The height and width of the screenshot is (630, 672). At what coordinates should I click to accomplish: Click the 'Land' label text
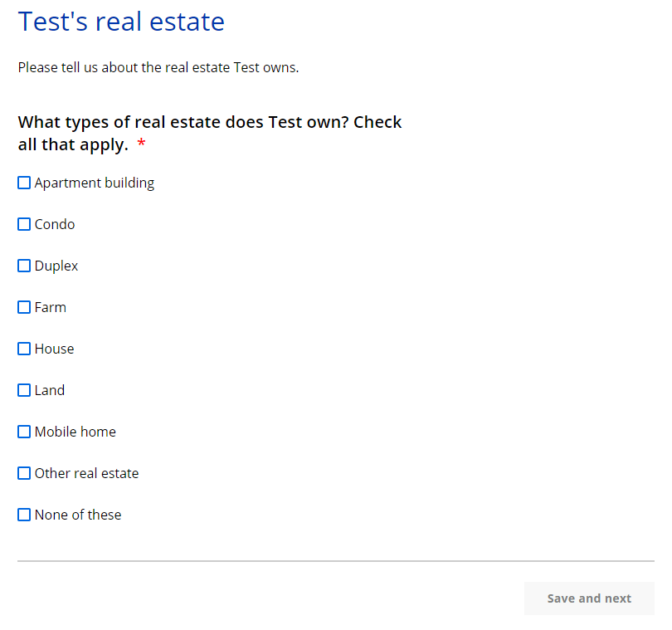click(x=50, y=390)
